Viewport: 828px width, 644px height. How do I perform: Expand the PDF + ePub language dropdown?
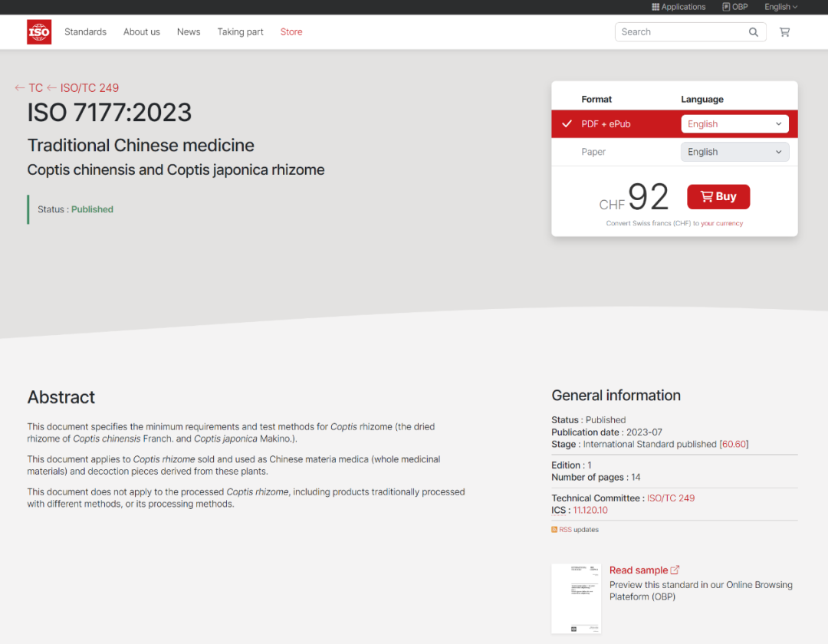[x=734, y=124]
